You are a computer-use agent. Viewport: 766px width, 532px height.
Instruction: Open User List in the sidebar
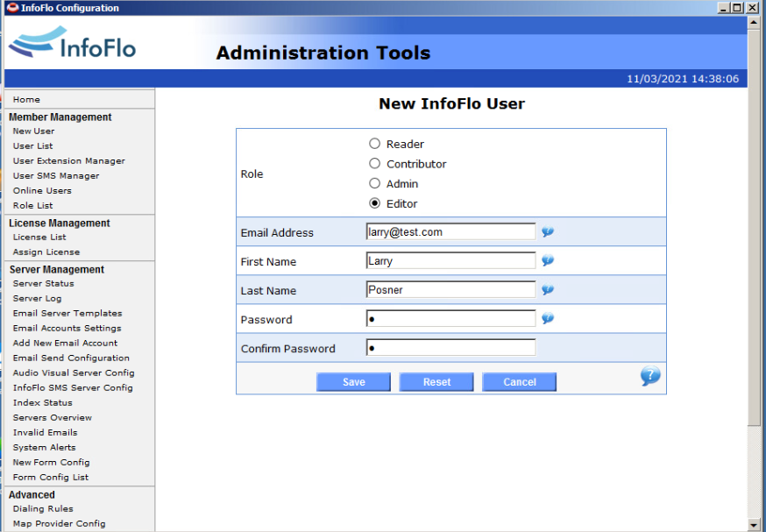click(32, 146)
